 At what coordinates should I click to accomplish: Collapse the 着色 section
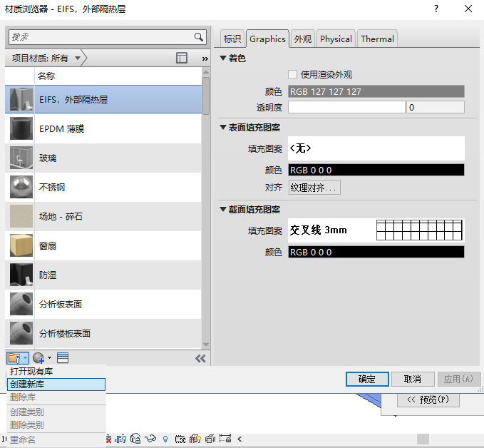[x=223, y=58]
